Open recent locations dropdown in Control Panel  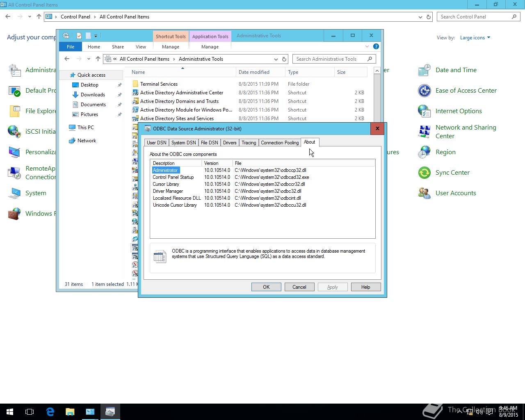pos(30,17)
